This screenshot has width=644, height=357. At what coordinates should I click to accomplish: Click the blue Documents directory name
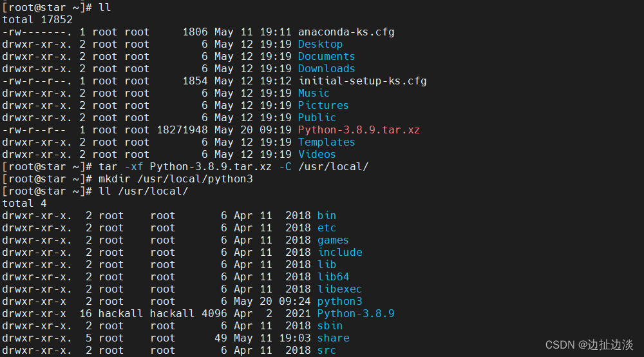click(327, 56)
